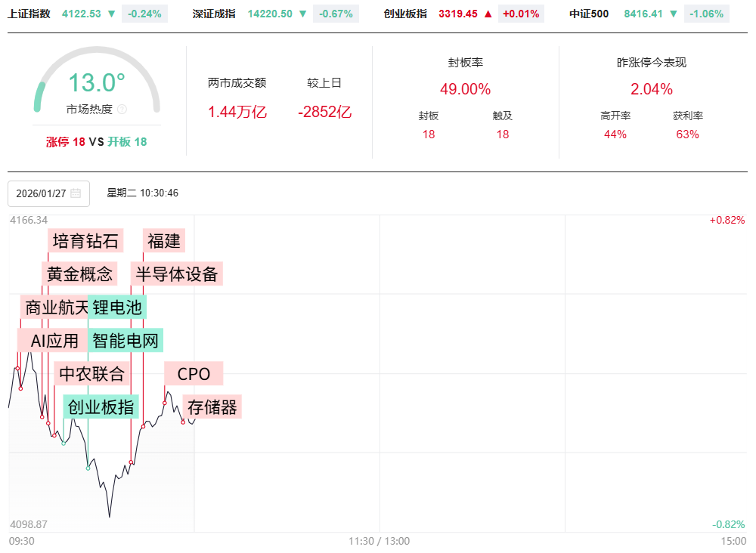Select the 培育钻石 sector tag
The width and height of the screenshot is (756, 553).
(x=85, y=241)
